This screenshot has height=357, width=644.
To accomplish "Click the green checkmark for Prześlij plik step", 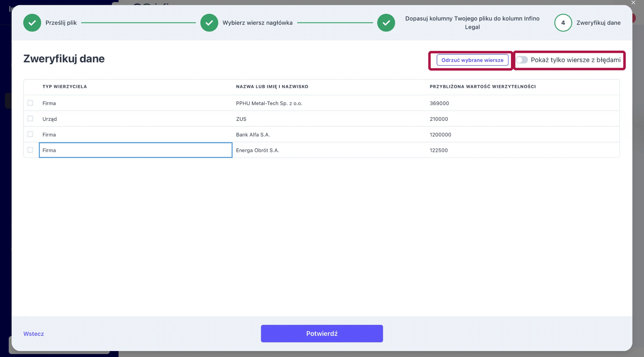I will [x=32, y=23].
